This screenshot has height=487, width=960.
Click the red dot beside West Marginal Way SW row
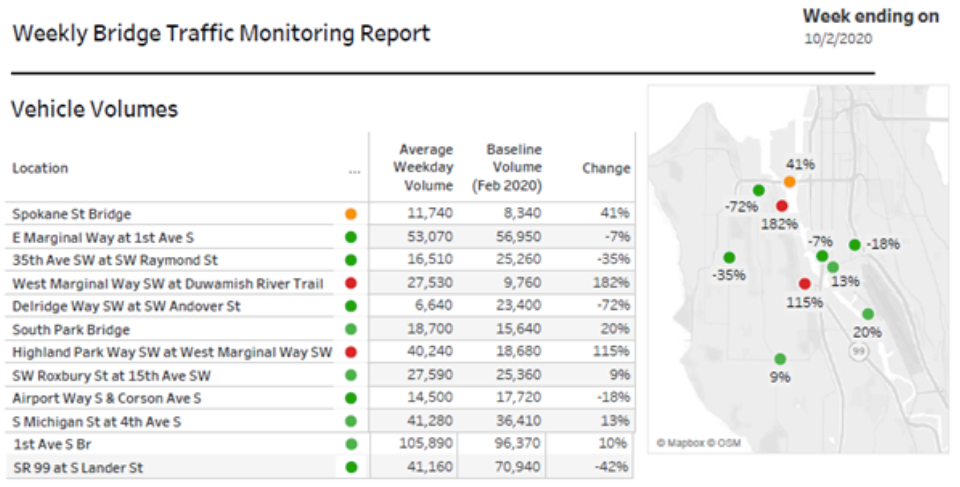pos(351,283)
